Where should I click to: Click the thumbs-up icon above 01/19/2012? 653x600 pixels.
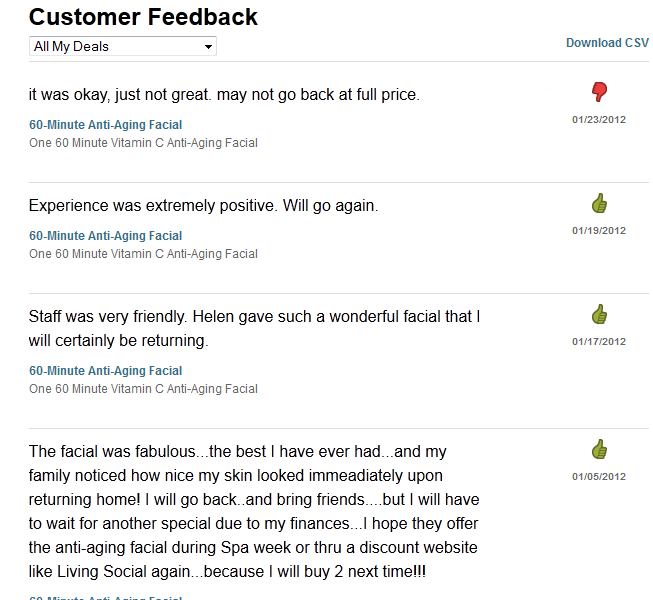pos(599,204)
